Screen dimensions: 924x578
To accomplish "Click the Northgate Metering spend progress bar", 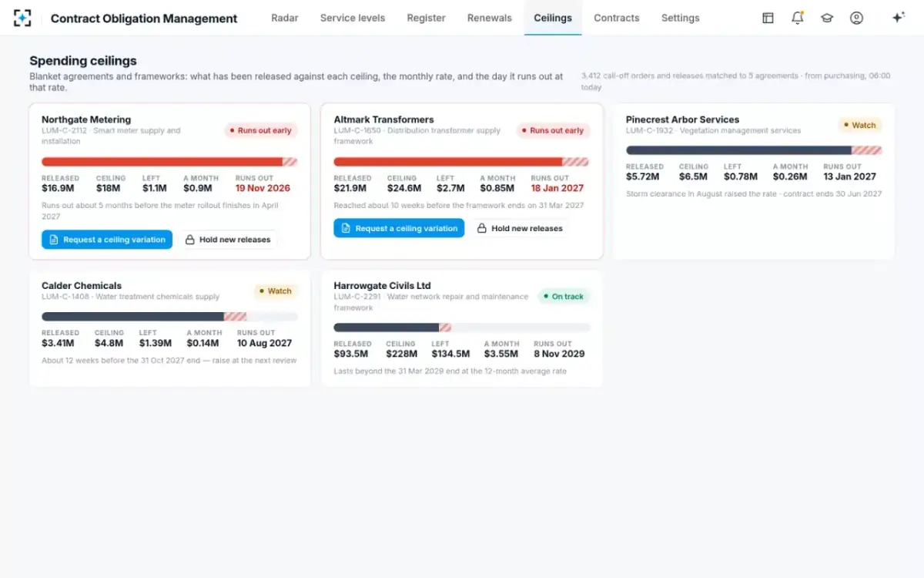I will [169, 162].
